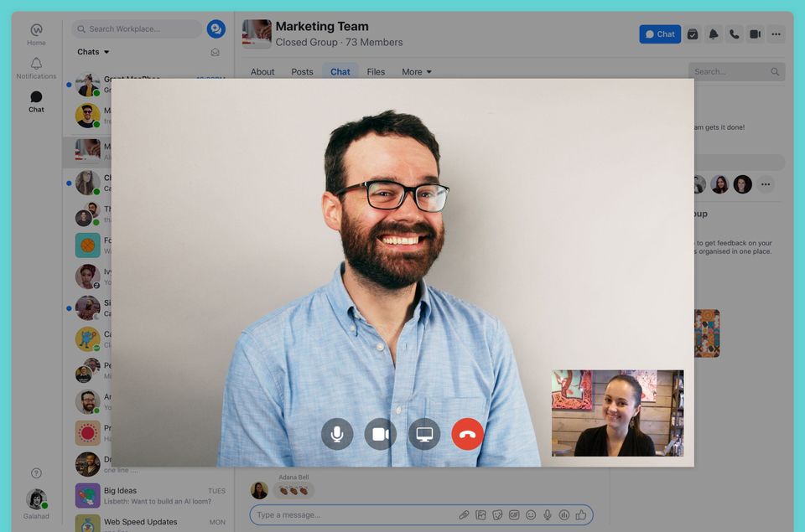The image size is (805, 532).
Task: Click the colorful pattern thumbnail in right panel
Action: [x=707, y=333]
